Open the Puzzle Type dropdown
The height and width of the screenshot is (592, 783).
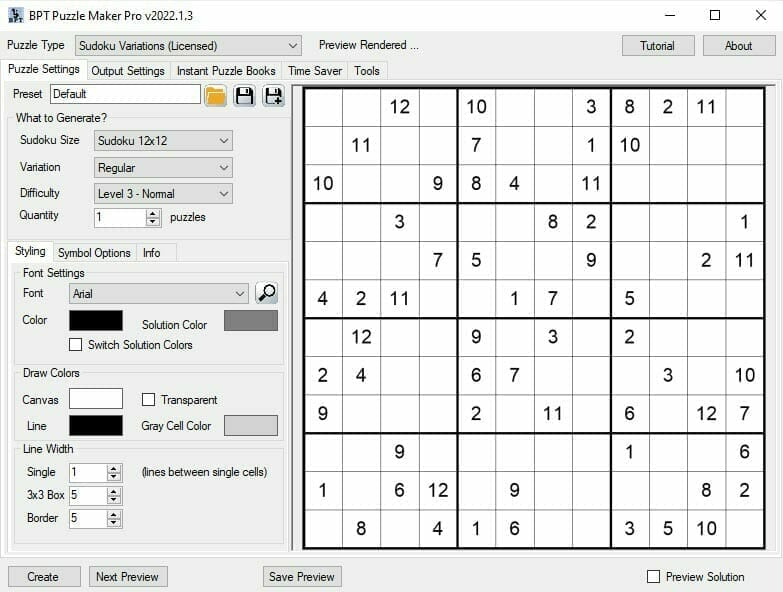[188, 45]
